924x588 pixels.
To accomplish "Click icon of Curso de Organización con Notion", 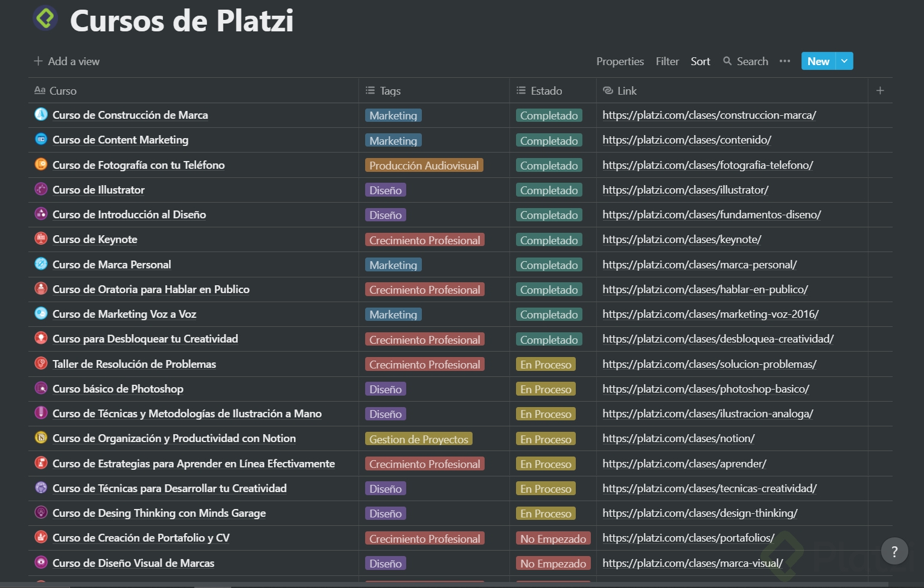I will click(41, 438).
